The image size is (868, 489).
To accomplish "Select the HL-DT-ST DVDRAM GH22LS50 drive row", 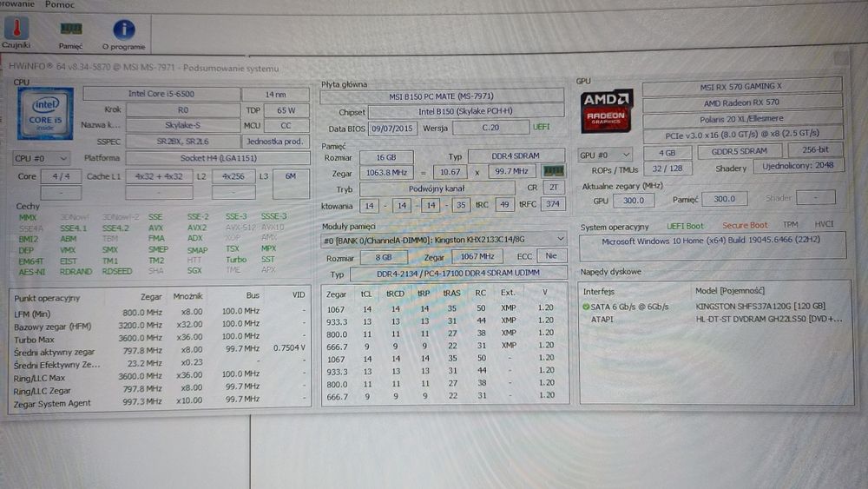I will point(713,320).
